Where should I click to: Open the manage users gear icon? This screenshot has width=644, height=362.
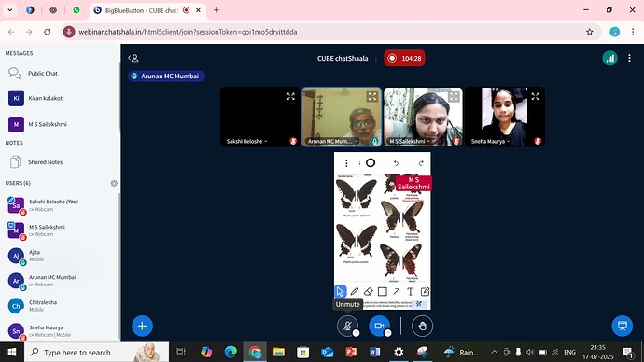pyautogui.click(x=114, y=183)
